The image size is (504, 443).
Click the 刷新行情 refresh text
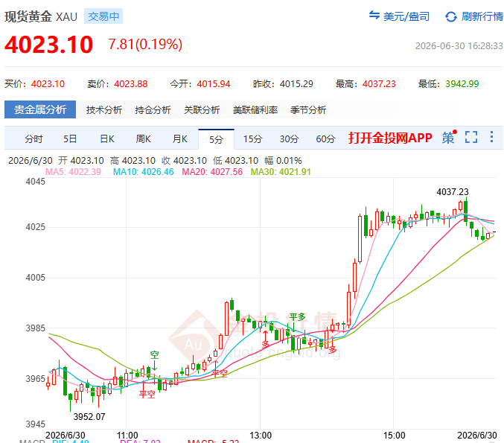pyautogui.click(x=482, y=16)
